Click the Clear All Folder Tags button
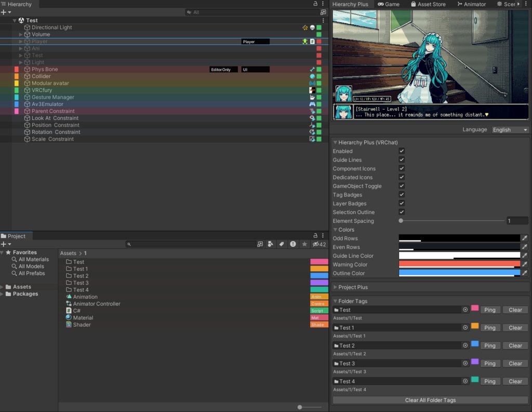This screenshot has height=412, width=532. point(430,400)
